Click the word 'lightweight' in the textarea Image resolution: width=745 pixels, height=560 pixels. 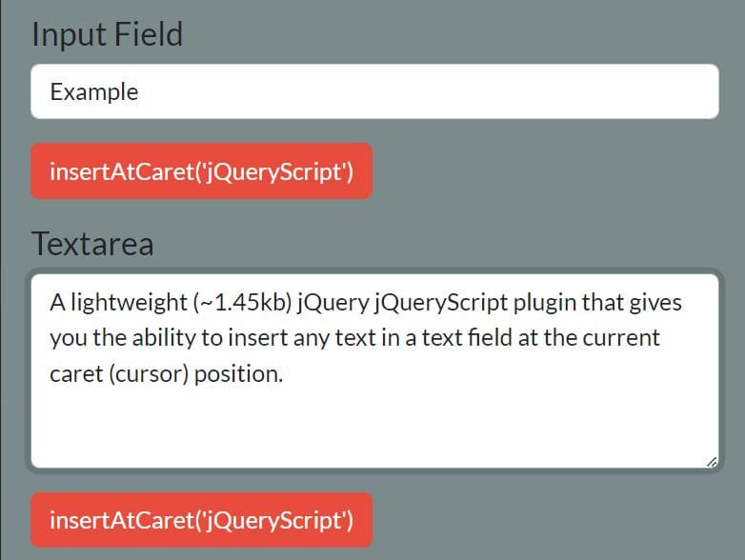click(x=129, y=303)
